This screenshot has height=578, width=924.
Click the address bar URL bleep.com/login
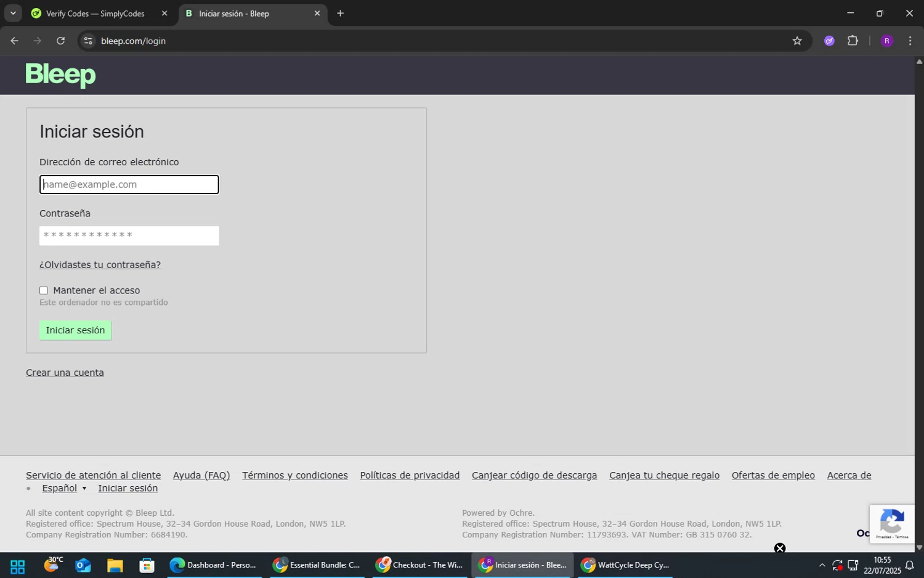[133, 41]
